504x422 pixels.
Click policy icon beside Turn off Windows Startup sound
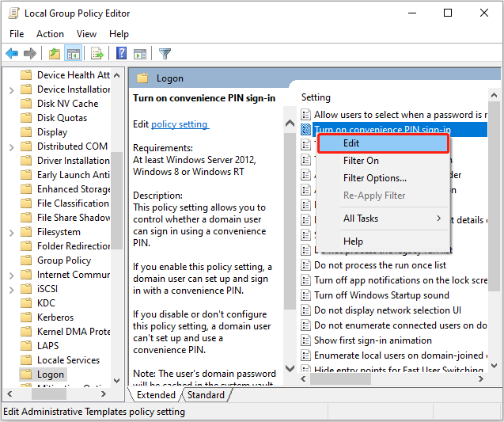coord(305,295)
